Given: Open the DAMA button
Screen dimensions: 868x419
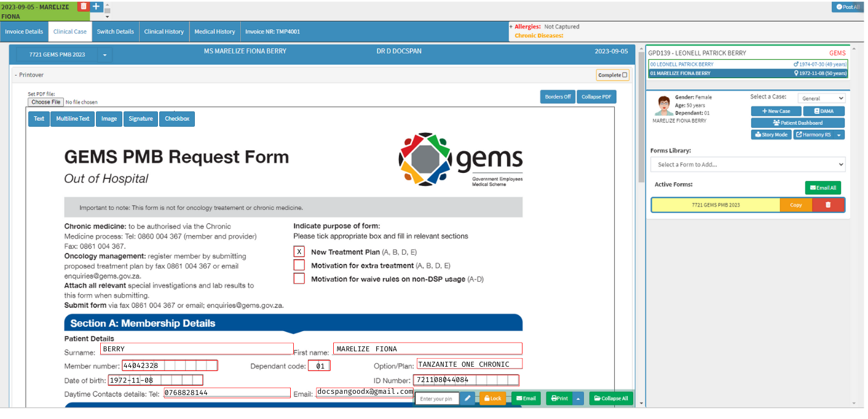Looking at the screenshot, I should [x=824, y=111].
